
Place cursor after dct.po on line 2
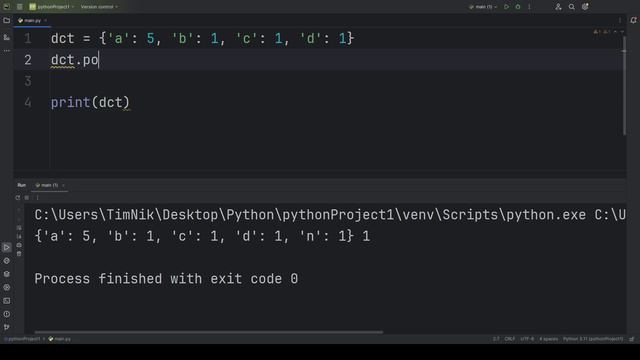tap(99, 60)
